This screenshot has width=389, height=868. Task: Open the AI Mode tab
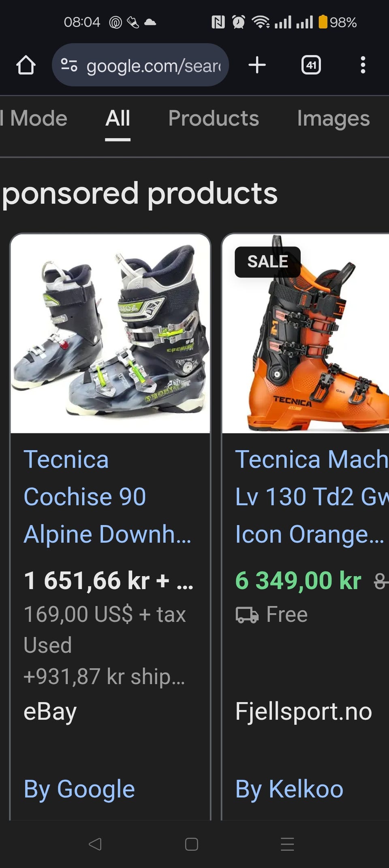click(x=34, y=119)
